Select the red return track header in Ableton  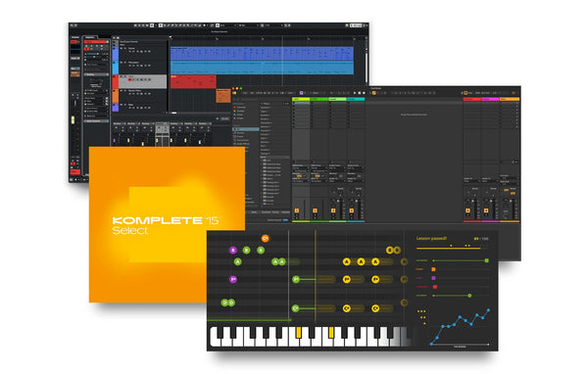[x=472, y=99]
